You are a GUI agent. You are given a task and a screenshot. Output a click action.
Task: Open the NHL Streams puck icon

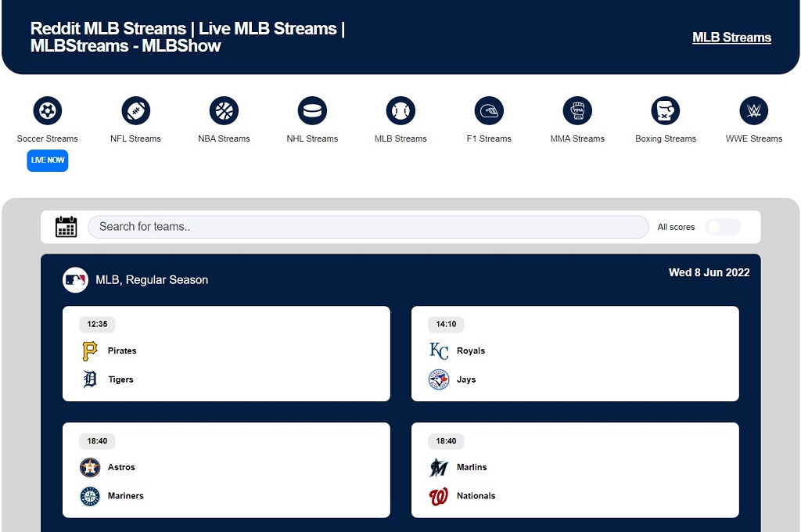[x=313, y=110]
